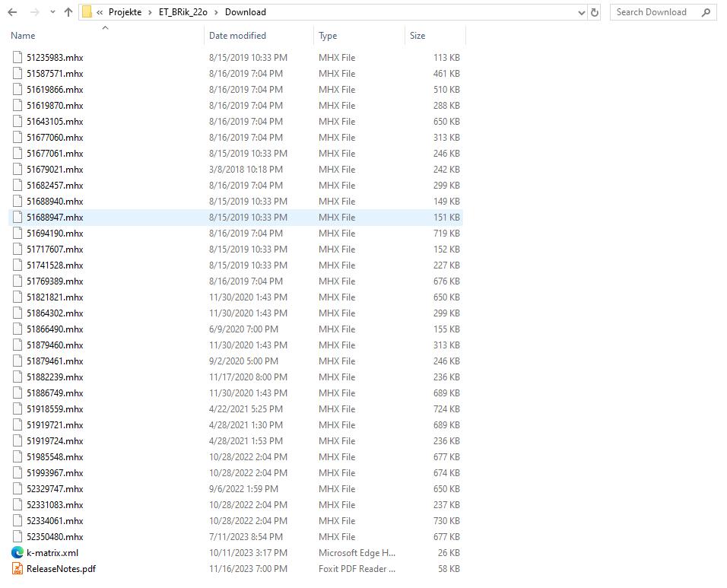Click the file icon of 51619866.mhx
Viewport: 727px width, 588px height.
pos(17,90)
